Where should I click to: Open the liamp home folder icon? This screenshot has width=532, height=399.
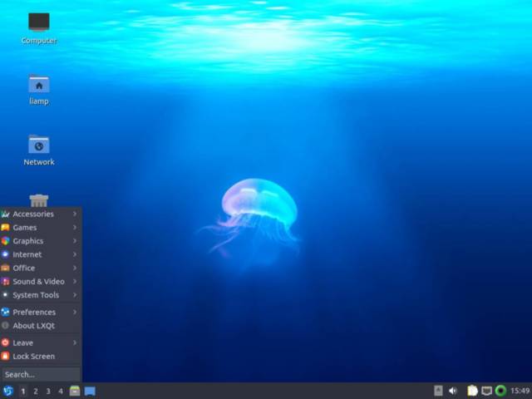point(39,83)
